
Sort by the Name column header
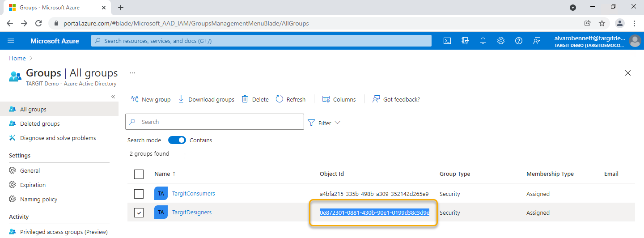[x=165, y=174]
